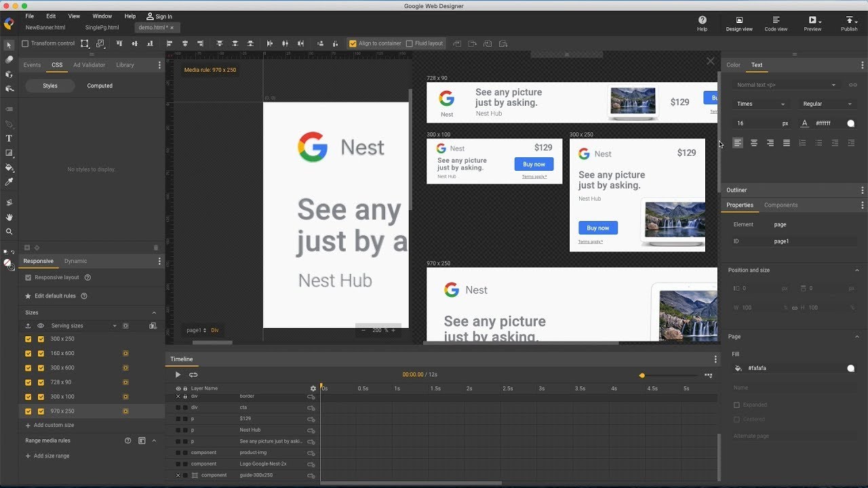Collapse Range media rules section

(x=154, y=441)
